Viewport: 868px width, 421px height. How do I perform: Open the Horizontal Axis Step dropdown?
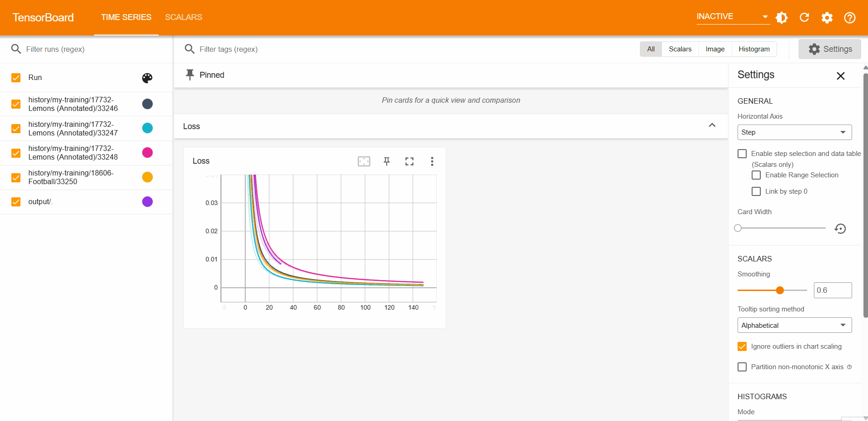[x=794, y=132]
